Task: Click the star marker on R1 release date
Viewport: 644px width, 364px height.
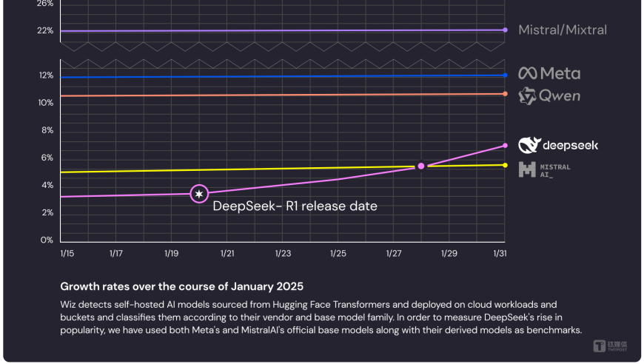Action: click(x=199, y=194)
